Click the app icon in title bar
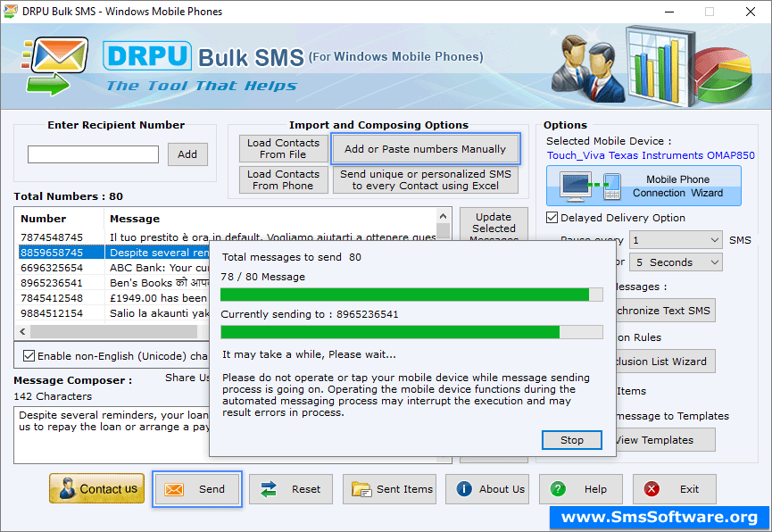This screenshot has width=772, height=532. pos(11,11)
